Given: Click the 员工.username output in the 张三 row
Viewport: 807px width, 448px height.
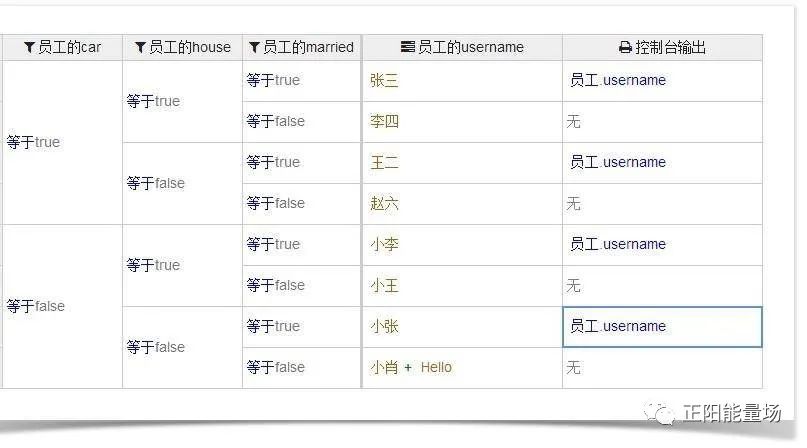Looking at the screenshot, I should click(617, 80).
